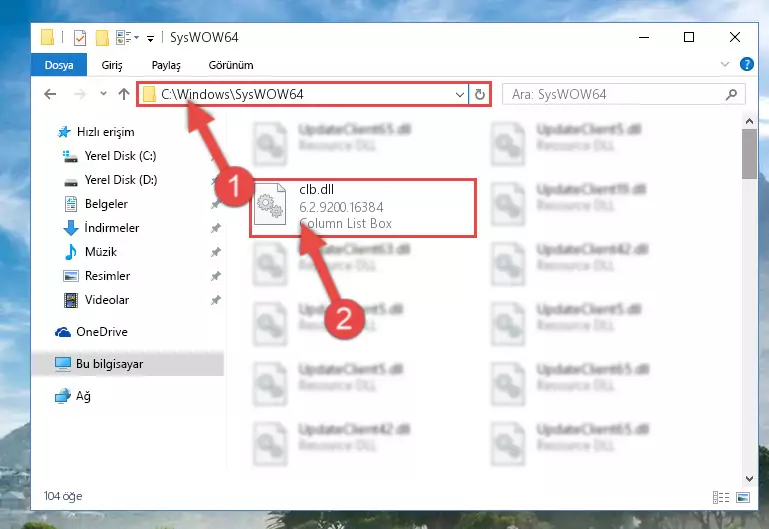This screenshot has width=769, height=529.
Task: Switch to the Görünüm ribbon tab
Action: tap(231, 65)
